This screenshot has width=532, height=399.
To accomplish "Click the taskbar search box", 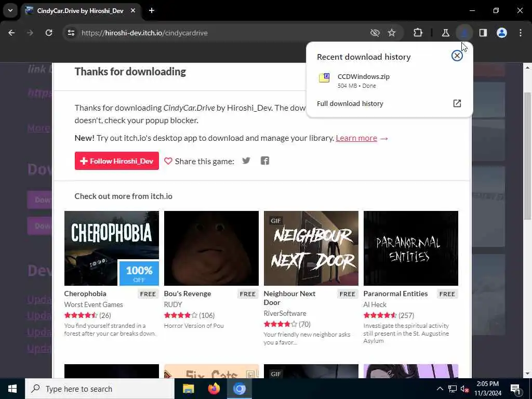I will pos(99,389).
